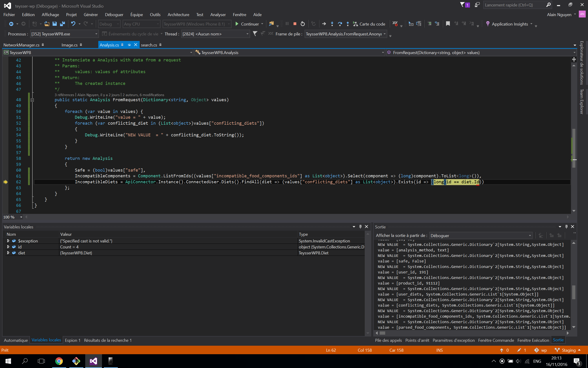The width and height of the screenshot is (588, 368).
Task: Switch to the Automatique tab
Action: (x=16, y=340)
